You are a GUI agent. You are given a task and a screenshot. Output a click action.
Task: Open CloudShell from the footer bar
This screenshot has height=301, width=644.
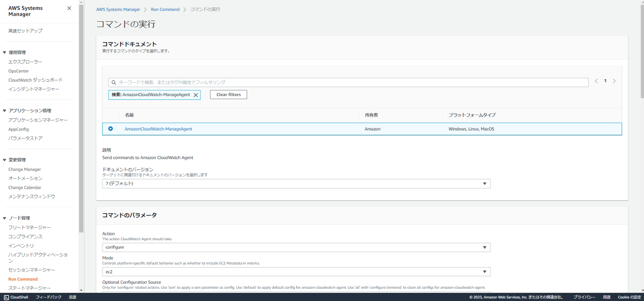[16, 297]
